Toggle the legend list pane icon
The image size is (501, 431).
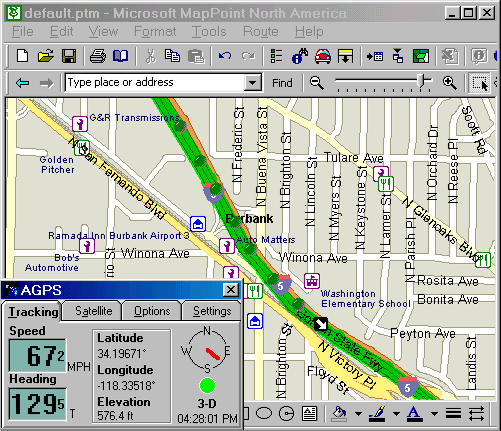click(276, 56)
